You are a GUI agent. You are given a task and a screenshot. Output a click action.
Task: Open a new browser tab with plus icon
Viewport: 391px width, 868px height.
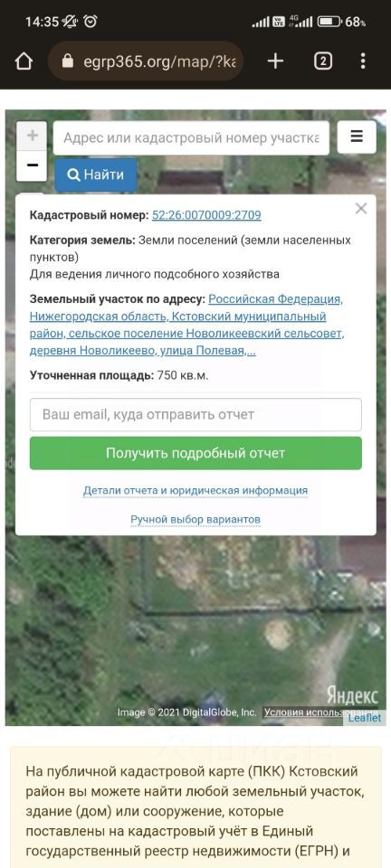[x=275, y=61]
